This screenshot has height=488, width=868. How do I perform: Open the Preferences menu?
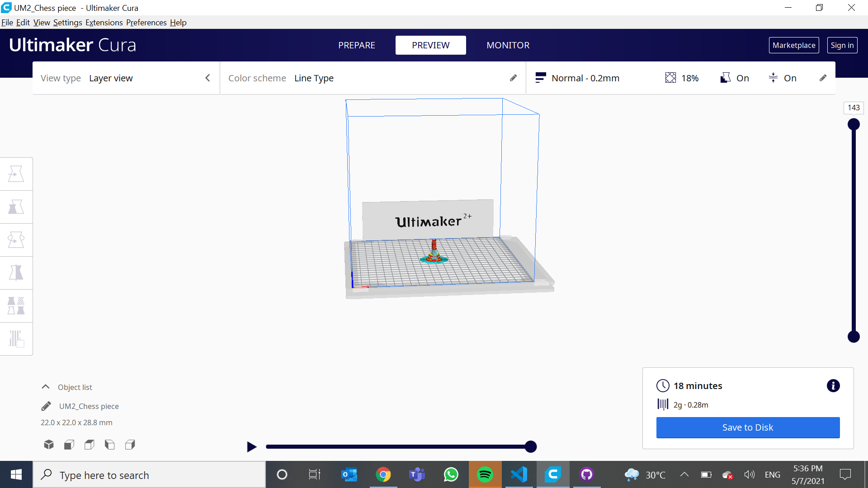click(x=146, y=23)
